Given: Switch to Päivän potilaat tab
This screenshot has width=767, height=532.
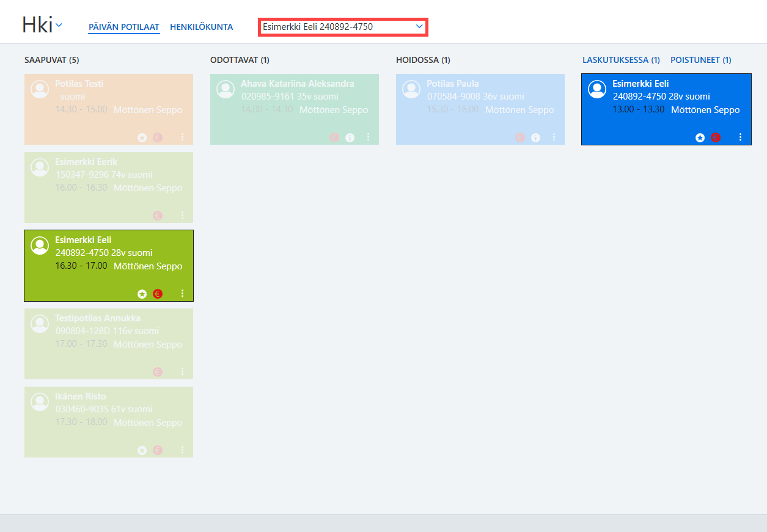Looking at the screenshot, I should coord(124,27).
